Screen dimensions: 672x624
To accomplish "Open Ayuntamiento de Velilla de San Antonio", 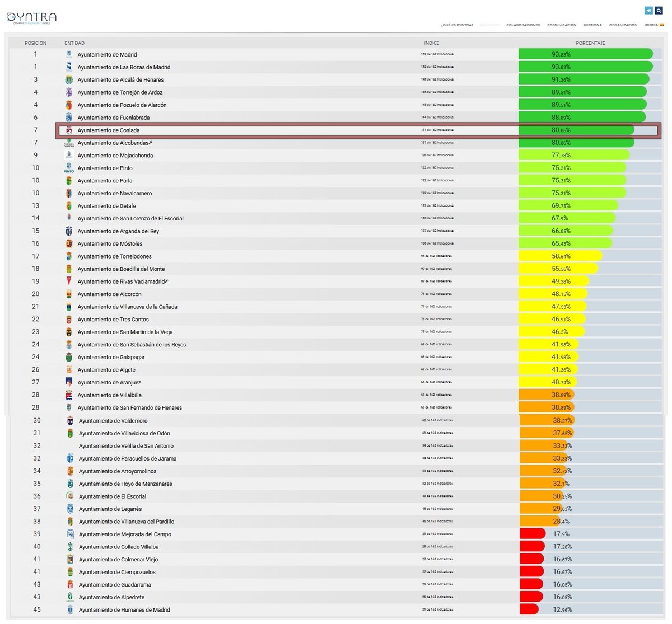I will click(x=126, y=446).
